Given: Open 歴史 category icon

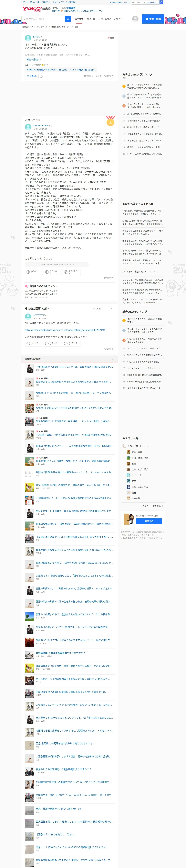Looking at the screenshot, I should [128, 463].
